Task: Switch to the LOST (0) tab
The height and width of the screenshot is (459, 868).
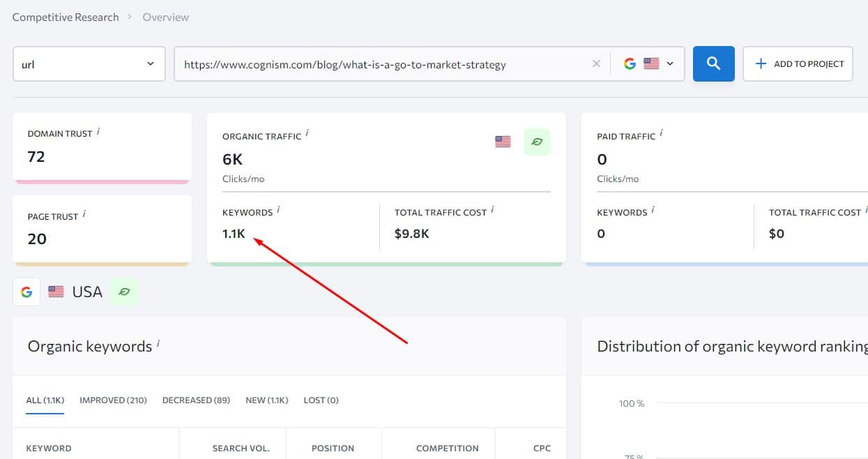Action: [321, 400]
